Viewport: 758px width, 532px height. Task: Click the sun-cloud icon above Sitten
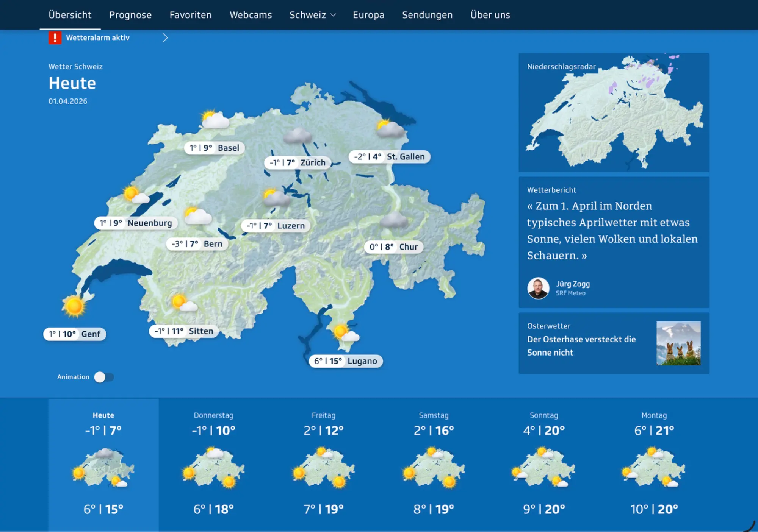[184, 303]
